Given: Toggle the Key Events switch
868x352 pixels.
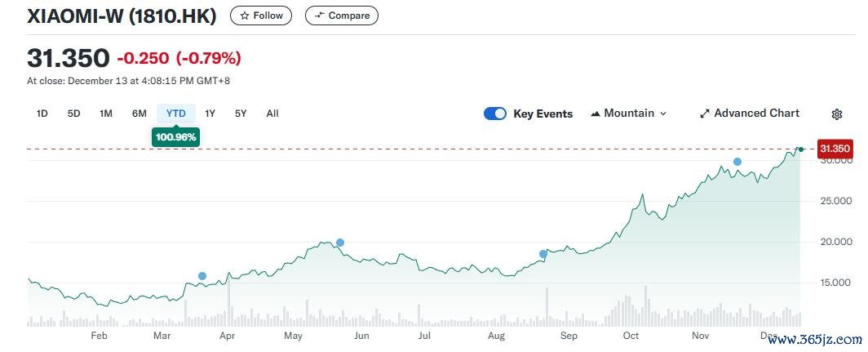Looking at the screenshot, I should (495, 114).
